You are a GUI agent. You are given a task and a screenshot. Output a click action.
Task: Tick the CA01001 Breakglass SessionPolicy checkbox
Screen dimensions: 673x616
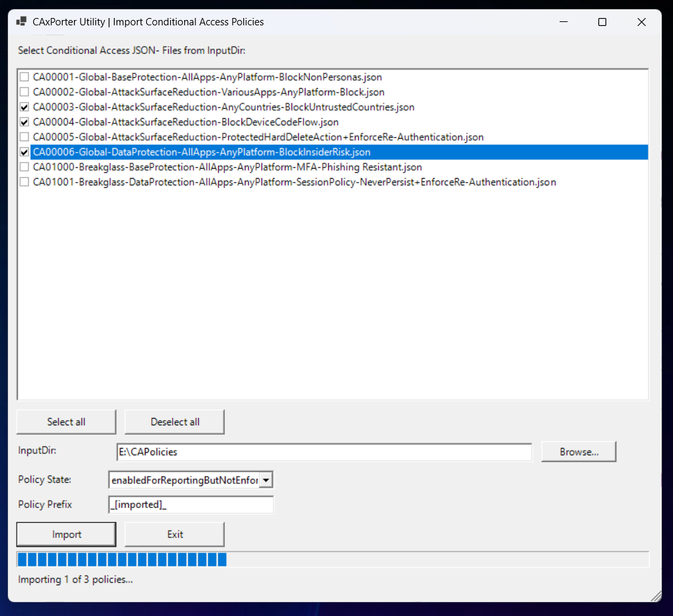25,182
